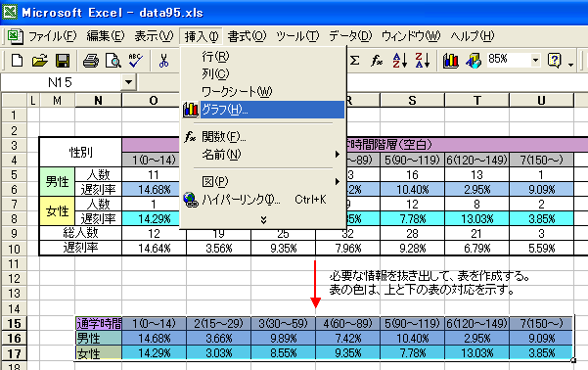Image resolution: width=588 pixels, height=370 pixels.
Task: Expand the Name Box dropdown arrow
Action: click(x=128, y=82)
